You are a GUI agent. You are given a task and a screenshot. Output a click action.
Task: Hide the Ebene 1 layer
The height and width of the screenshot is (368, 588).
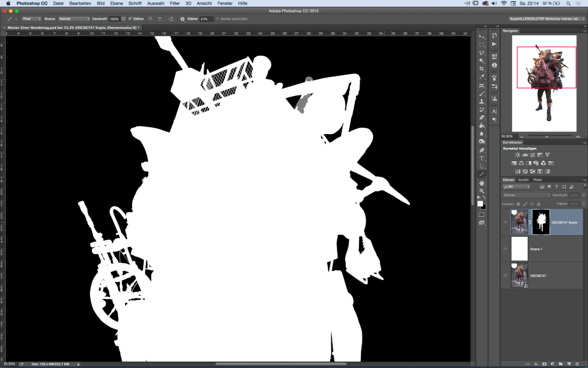[505, 249]
